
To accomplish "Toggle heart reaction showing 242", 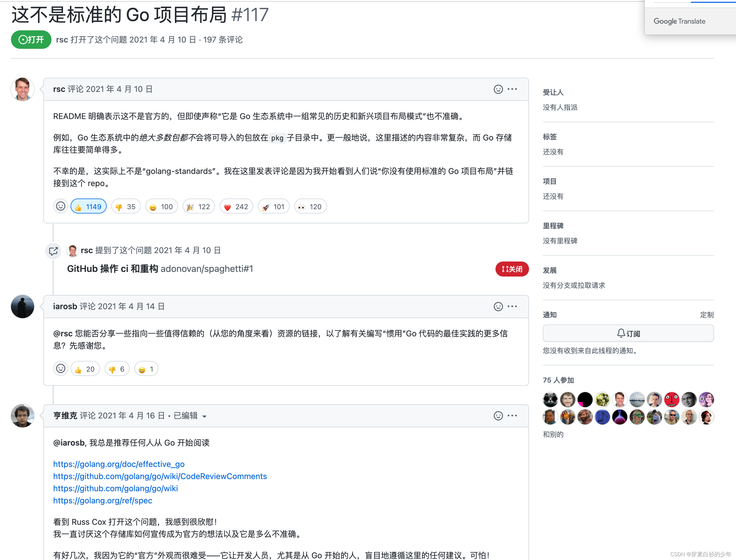I will tap(236, 207).
